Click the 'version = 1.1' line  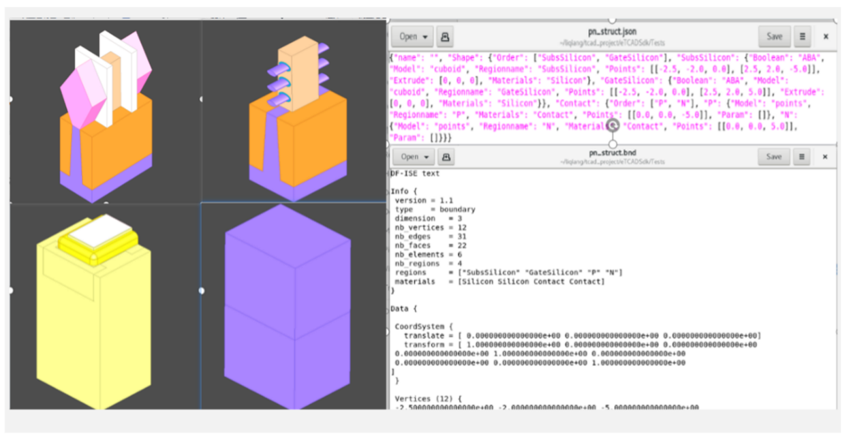(x=423, y=200)
